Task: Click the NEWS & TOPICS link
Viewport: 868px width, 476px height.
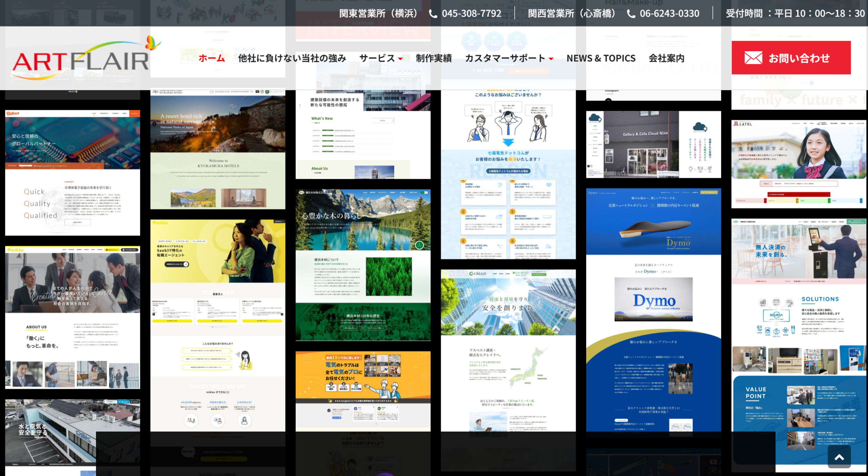Action: click(x=601, y=58)
